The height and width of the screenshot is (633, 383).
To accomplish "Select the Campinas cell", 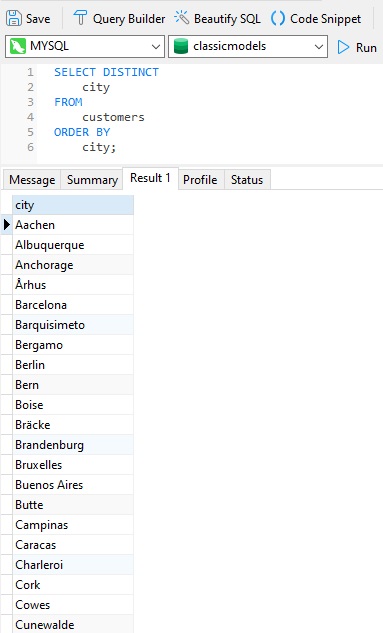I will [73, 525].
